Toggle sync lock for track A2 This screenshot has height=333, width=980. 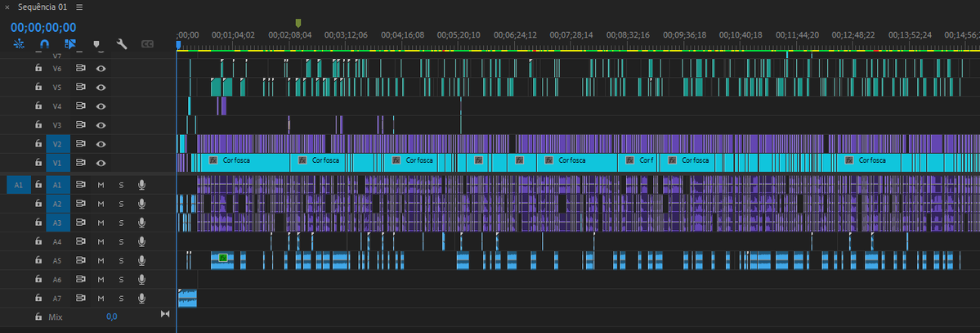pyautogui.click(x=80, y=204)
